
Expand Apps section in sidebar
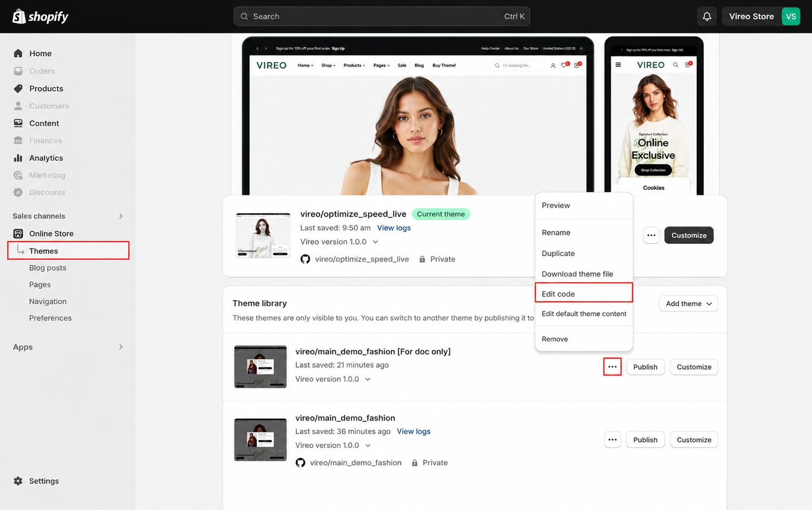pos(121,347)
